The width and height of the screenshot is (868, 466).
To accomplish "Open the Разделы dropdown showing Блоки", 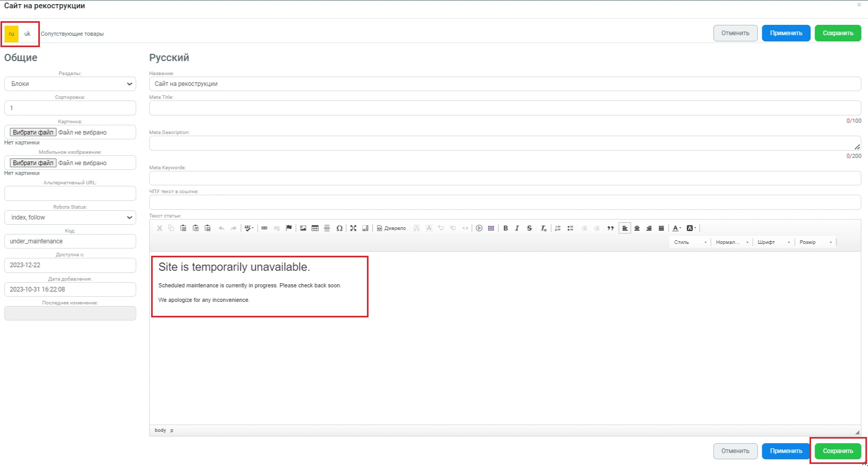I will click(x=70, y=84).
